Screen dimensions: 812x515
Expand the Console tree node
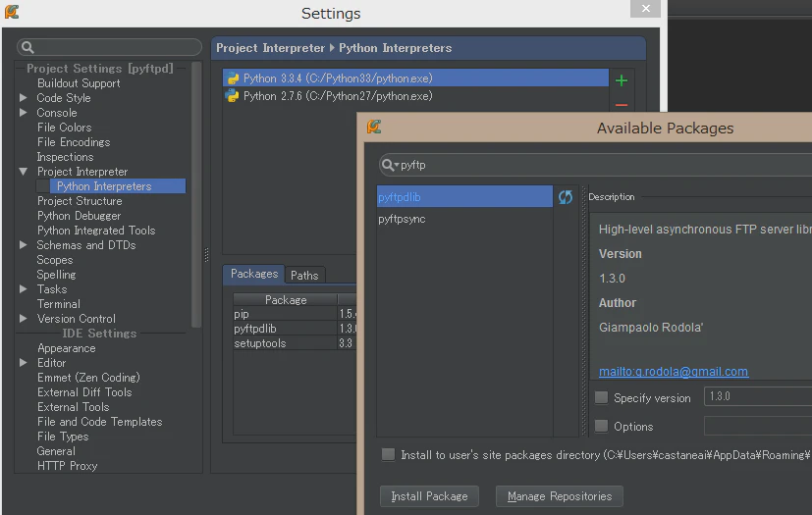coord(24,112)
